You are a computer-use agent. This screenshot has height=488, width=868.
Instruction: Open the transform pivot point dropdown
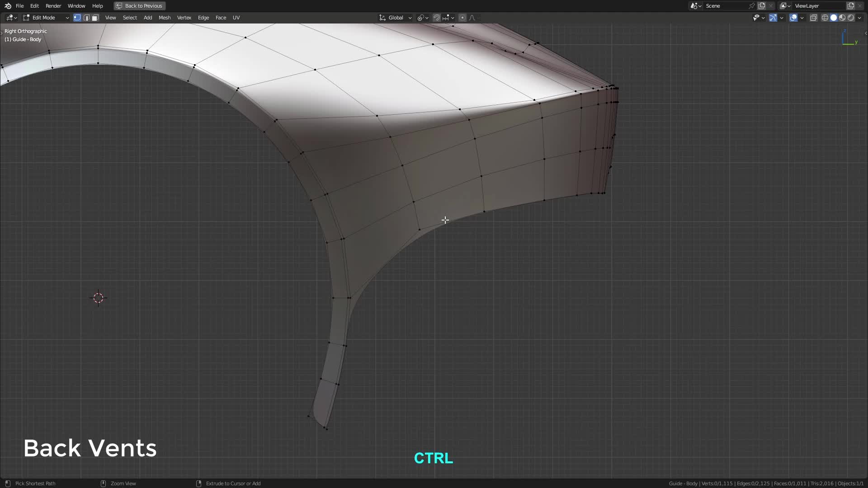[423, 18]
